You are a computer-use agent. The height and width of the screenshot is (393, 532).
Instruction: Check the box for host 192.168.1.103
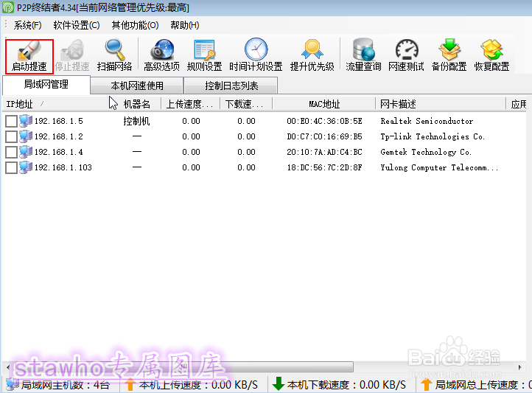11,167
